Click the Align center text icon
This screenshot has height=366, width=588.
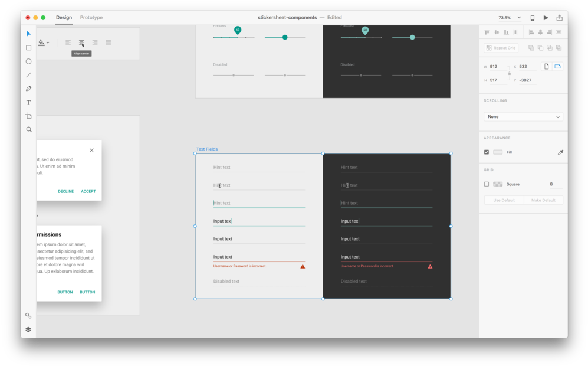click(81, 43)
